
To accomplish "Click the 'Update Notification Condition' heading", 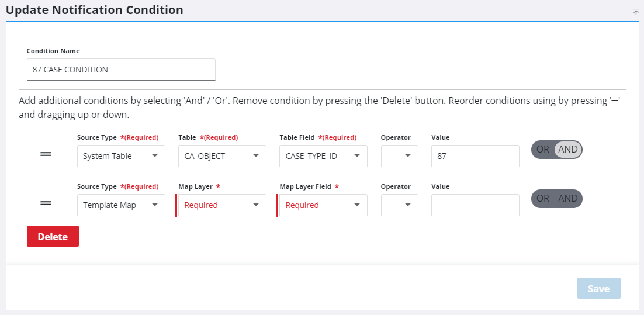I will point(95,11).
